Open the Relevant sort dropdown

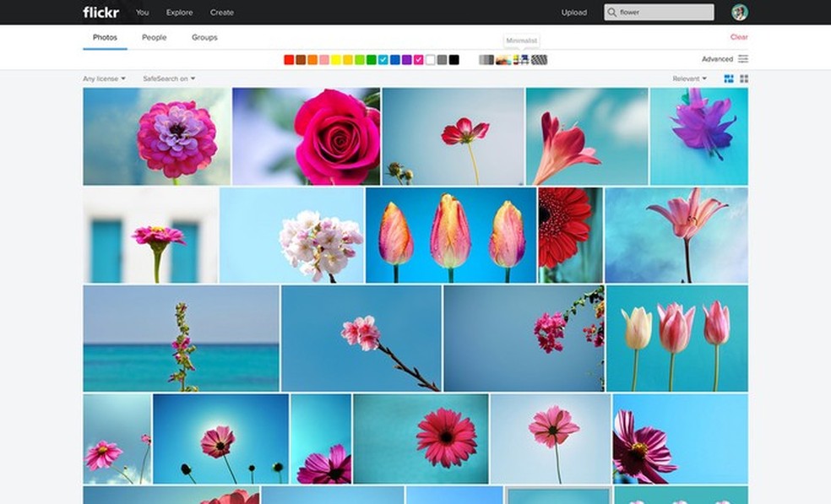[x=690, y=79]
